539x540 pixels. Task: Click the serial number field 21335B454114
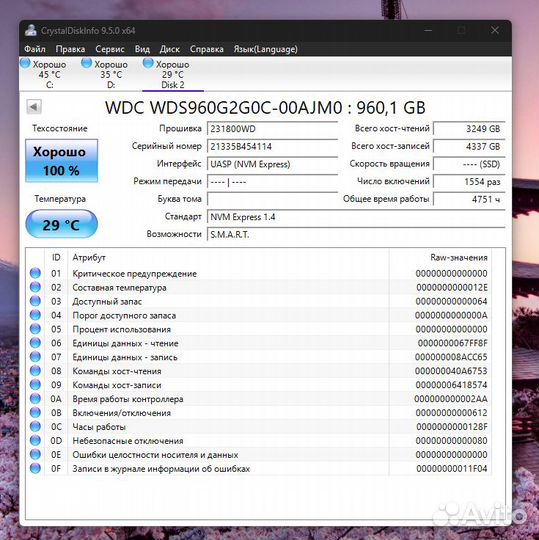[x=272, y=146]
